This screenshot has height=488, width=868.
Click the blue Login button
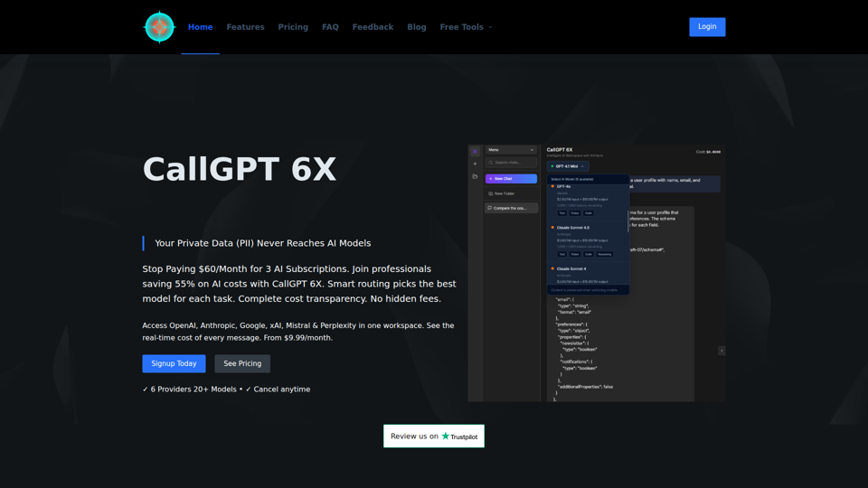(x=707, y=26)
